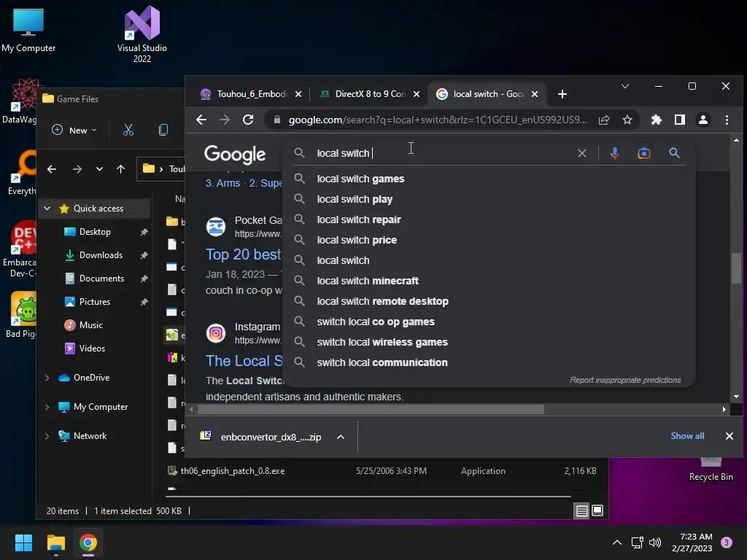Close the DirectX 8 to 9 tab

coord(417,94)
